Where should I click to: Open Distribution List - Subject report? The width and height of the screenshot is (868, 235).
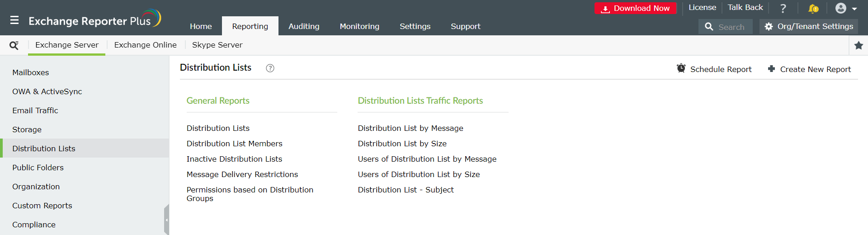pyautogui.click(x=406, y=190)
